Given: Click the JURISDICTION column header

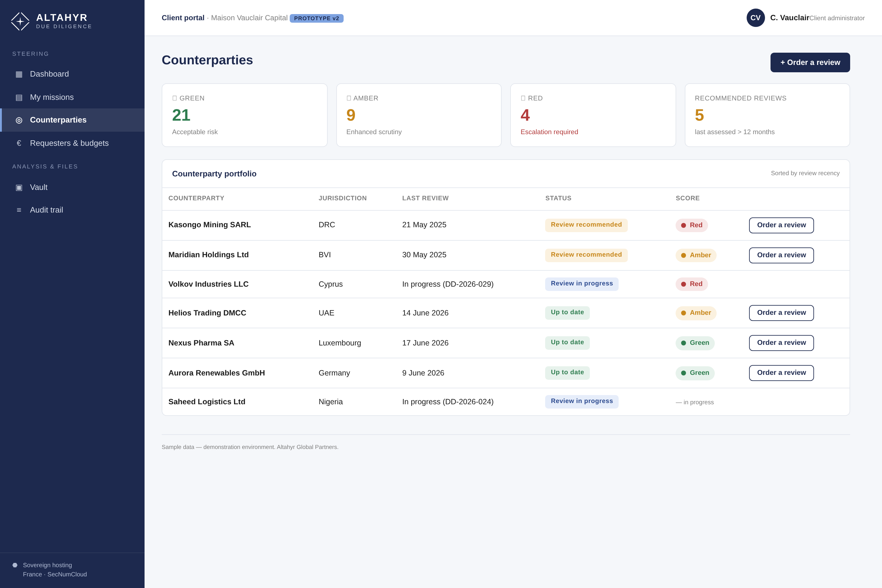Looking at the screenshot, I should [343, 198].
